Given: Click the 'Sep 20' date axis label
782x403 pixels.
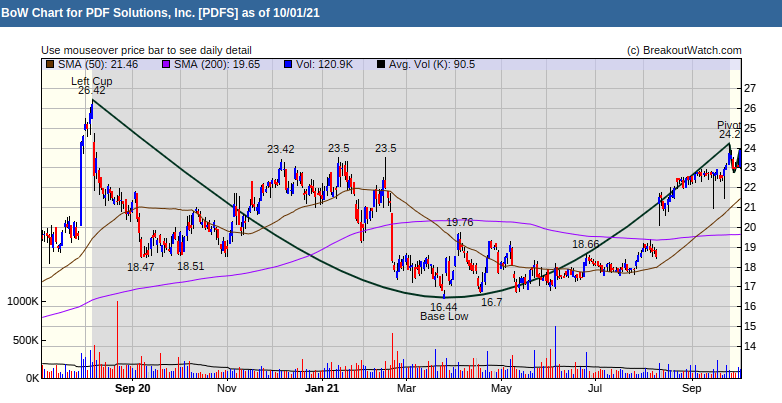Looking at the screenshot, I should pos(132,389).
